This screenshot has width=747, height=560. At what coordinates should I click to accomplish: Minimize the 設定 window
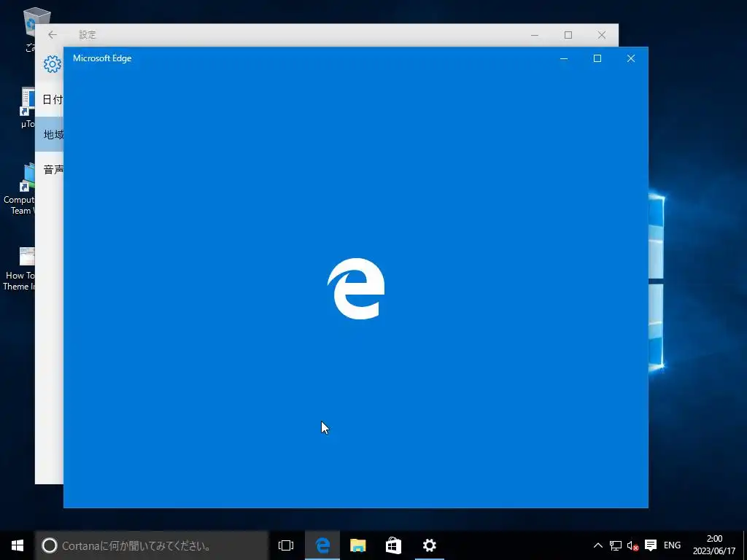point(535,35)
